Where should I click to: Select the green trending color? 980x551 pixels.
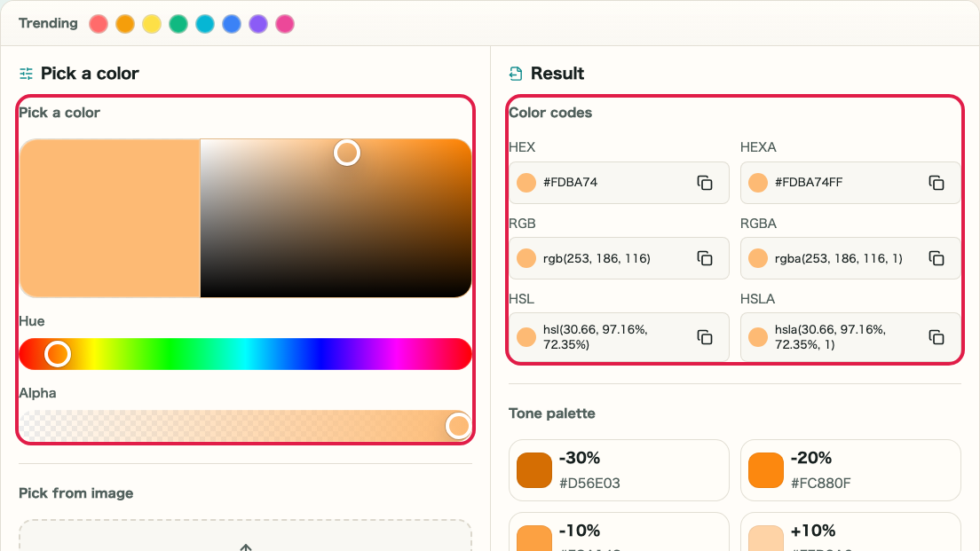click(178, 24)
